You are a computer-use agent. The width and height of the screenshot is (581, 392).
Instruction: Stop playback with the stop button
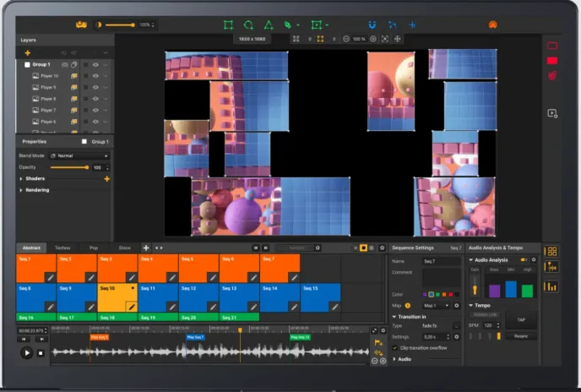coord(41,353)
